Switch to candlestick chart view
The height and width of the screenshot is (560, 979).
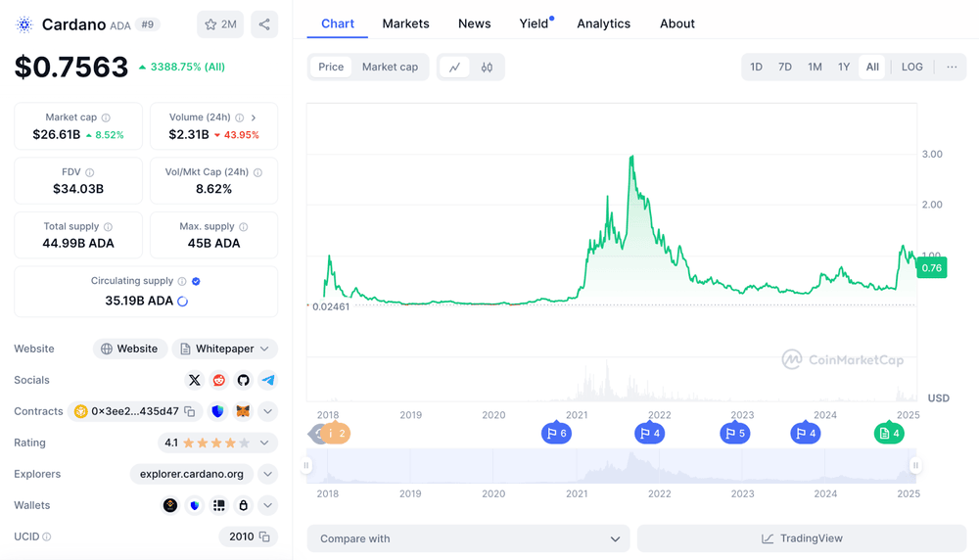click(487, 67)
